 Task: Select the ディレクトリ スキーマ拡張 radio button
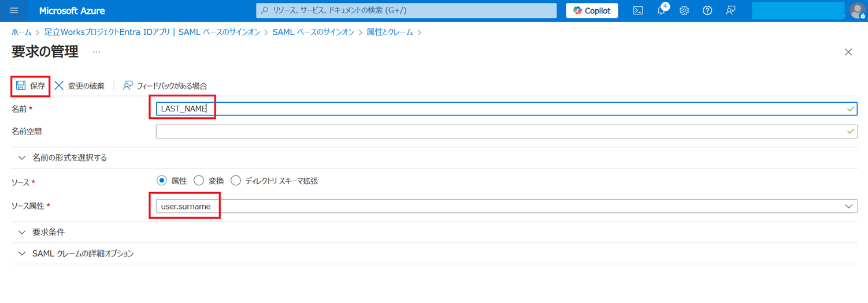236,181
